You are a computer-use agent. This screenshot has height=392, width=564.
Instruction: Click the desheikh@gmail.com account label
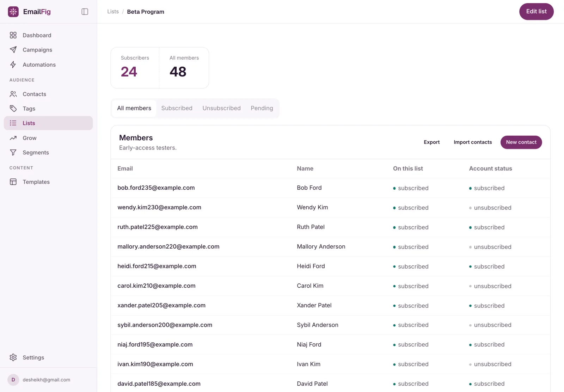46,380
